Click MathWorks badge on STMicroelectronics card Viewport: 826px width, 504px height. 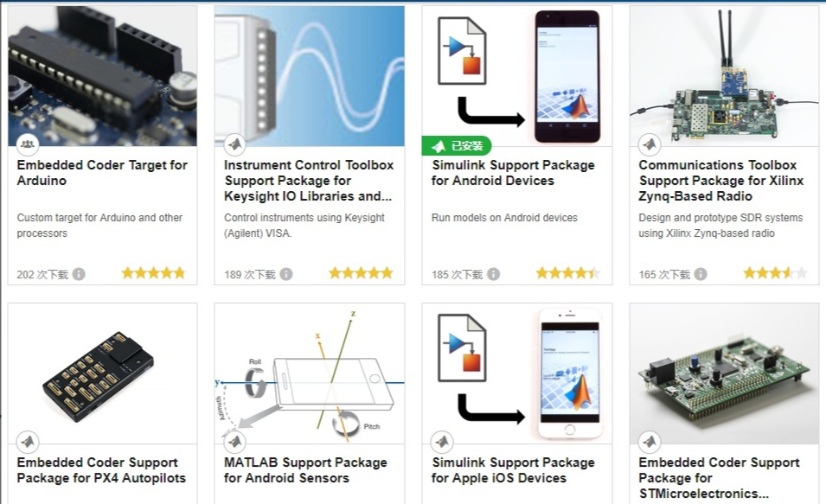[650, 442]
